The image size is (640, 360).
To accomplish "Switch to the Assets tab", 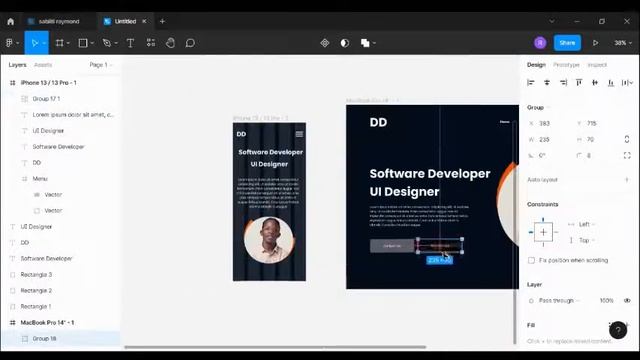I will pos(43,65).
